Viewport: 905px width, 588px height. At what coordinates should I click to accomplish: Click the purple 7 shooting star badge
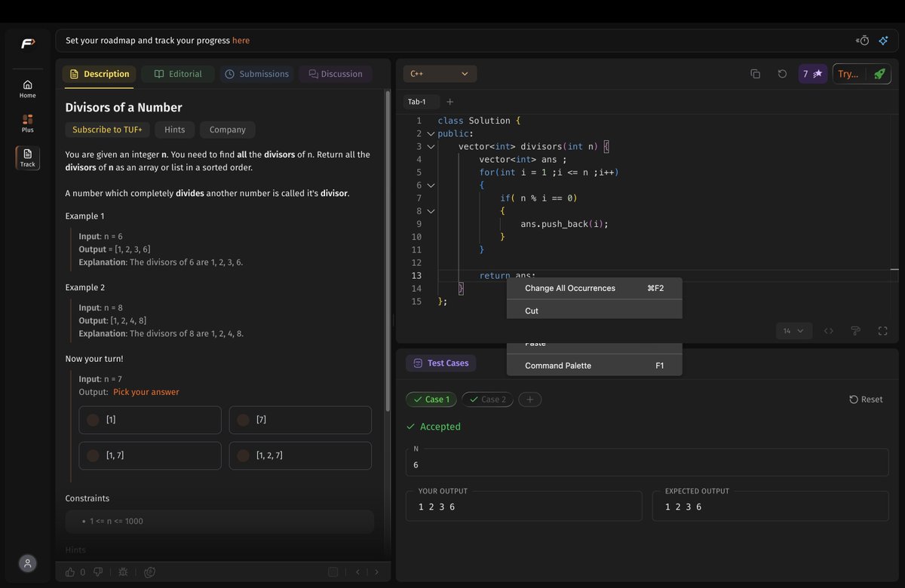pos(812,74)
